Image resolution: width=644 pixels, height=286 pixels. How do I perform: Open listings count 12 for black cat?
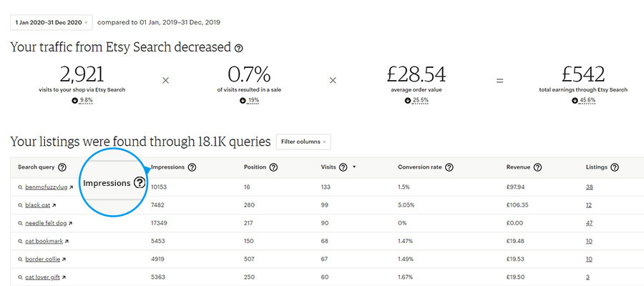pos(589,205)
